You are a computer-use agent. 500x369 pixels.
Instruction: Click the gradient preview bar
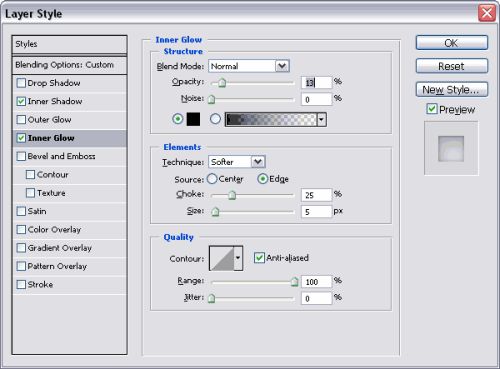point(271,119)
